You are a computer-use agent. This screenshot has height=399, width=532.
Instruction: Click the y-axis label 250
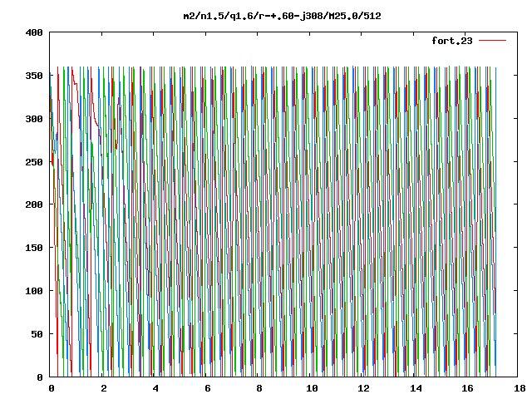[x=34, y=162]
